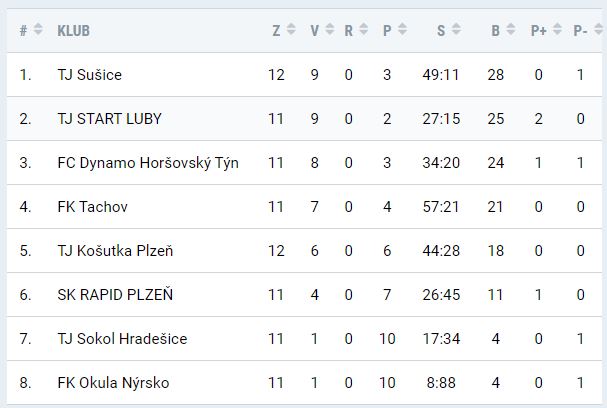Click sort arrows next to P- column
This screenshot has width=607, height=408.
click(x=597, y=30)
